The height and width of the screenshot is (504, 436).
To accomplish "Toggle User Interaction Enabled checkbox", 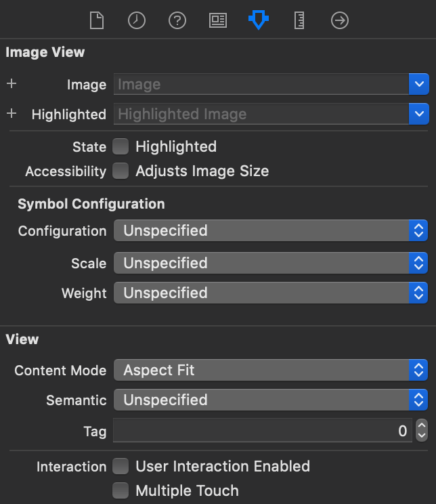I will 121,466.
